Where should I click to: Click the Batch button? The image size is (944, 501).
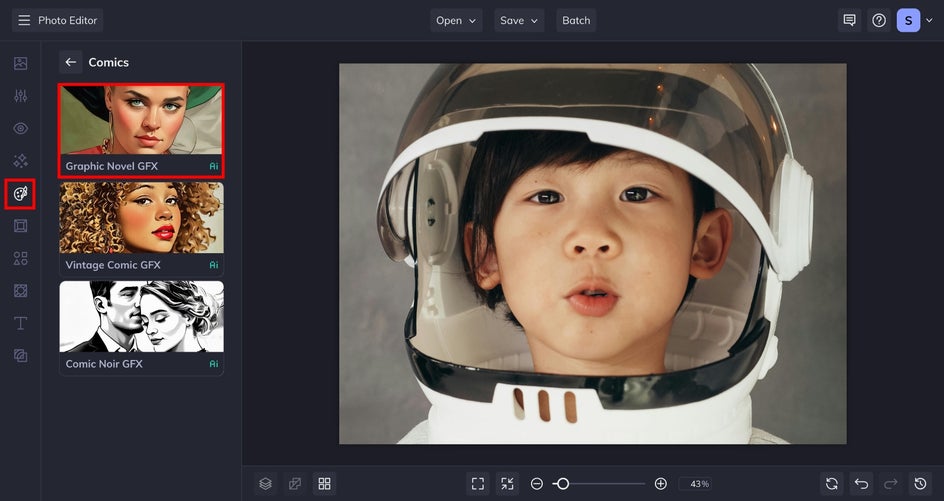click(576, 20)
